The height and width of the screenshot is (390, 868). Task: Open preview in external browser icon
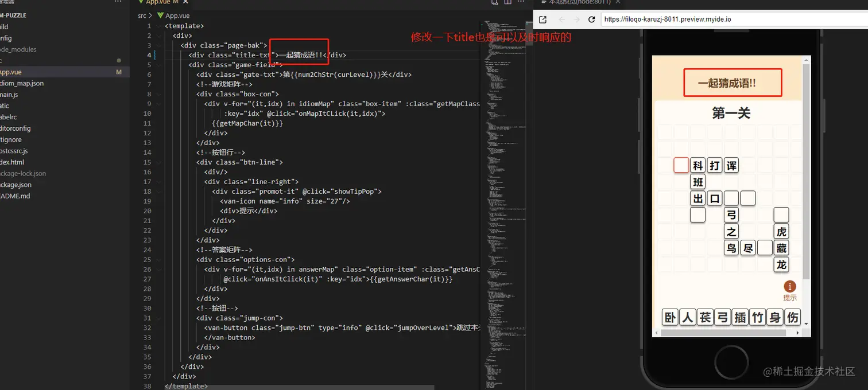point(542,19)
